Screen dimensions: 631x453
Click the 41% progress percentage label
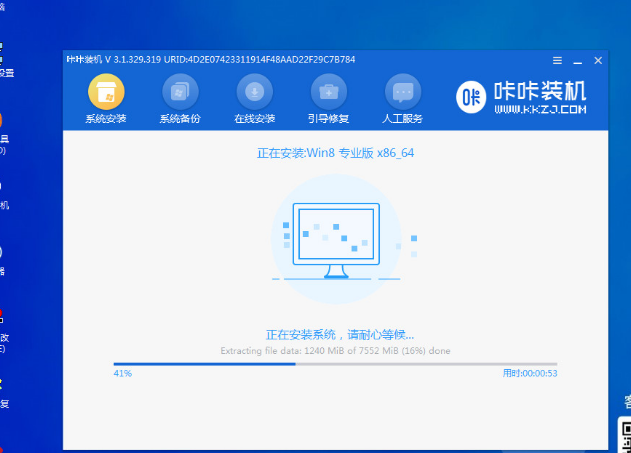[122, 373]
